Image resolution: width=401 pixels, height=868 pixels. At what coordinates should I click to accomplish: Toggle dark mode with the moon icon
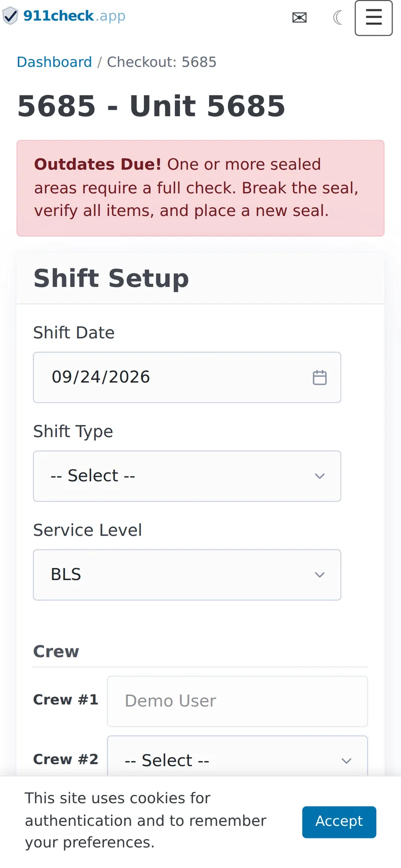click(x=338, y=18)
